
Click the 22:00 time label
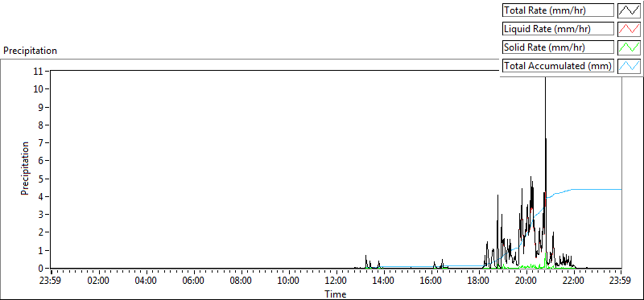[573, 282]
